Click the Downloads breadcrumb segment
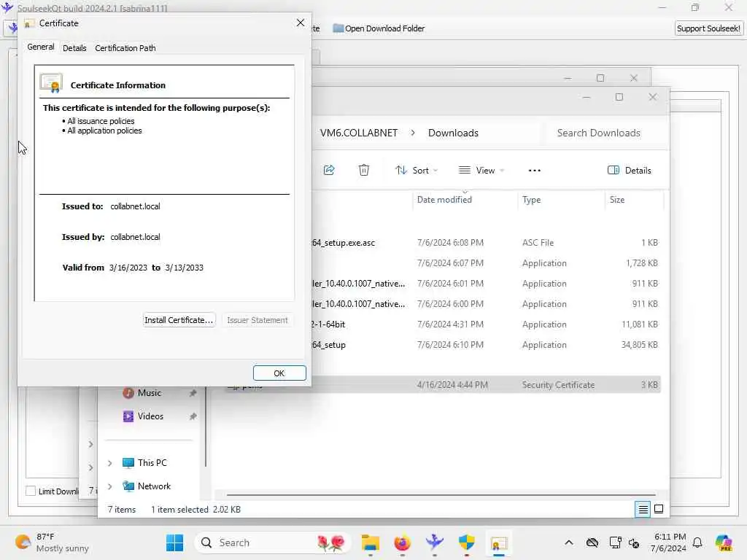The width and height of the screenshot is (747, 560). [x=453, y=133]
